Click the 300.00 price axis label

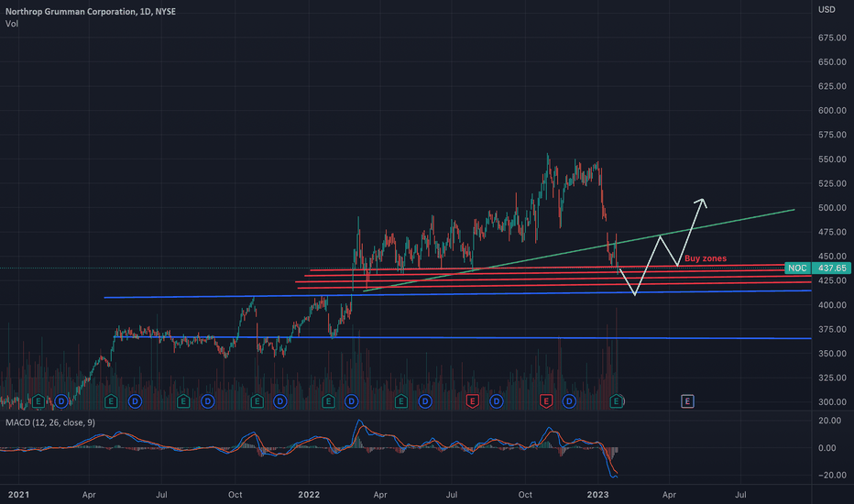[832, 401]
